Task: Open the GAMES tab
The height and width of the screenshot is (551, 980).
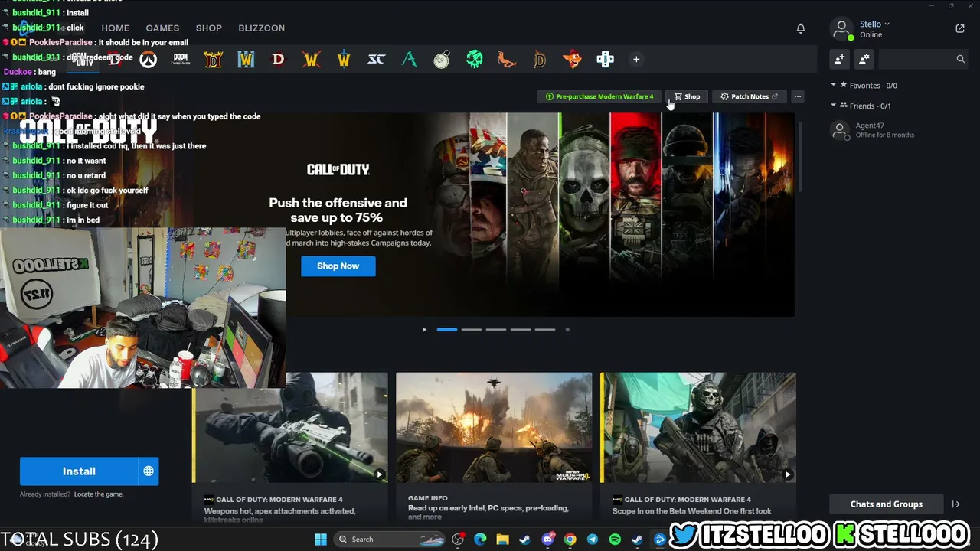Action: tap(162, 28)
